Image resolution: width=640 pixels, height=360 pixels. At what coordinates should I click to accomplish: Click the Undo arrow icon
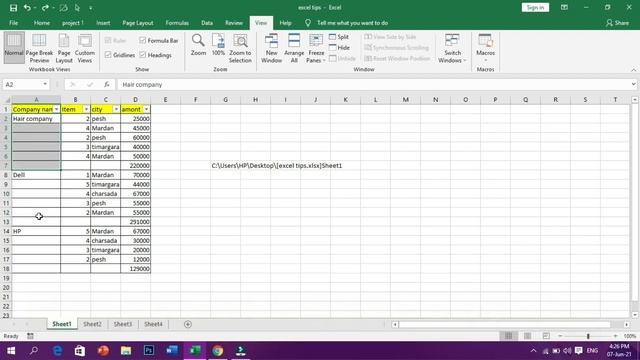click(x=27, y=8)
